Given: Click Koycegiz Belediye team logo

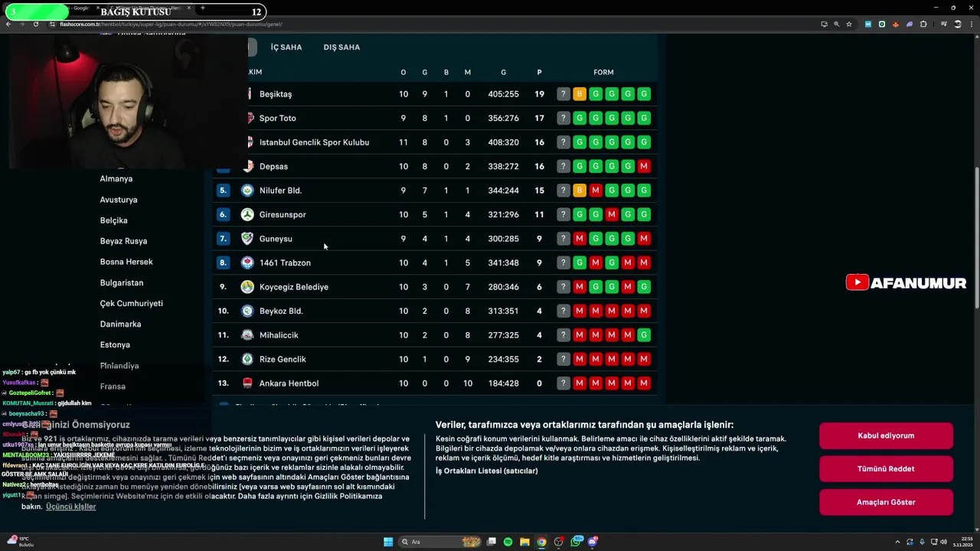Looking at the screenshot, I should tap(247, 287).
